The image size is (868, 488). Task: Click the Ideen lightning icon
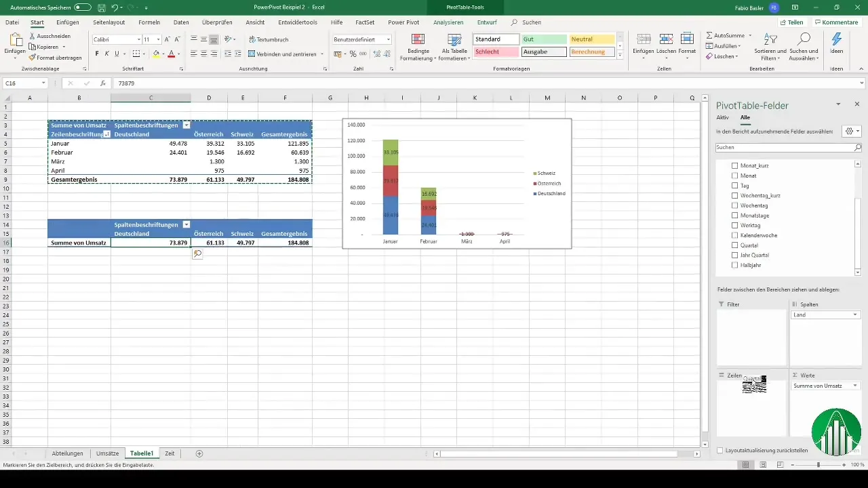pyautogui.click(x=837, y=39)
